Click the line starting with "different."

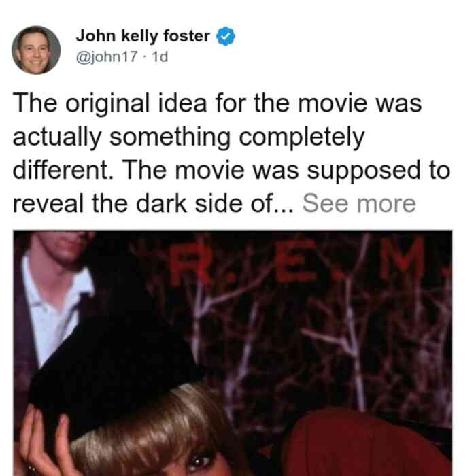pos(231,170)
